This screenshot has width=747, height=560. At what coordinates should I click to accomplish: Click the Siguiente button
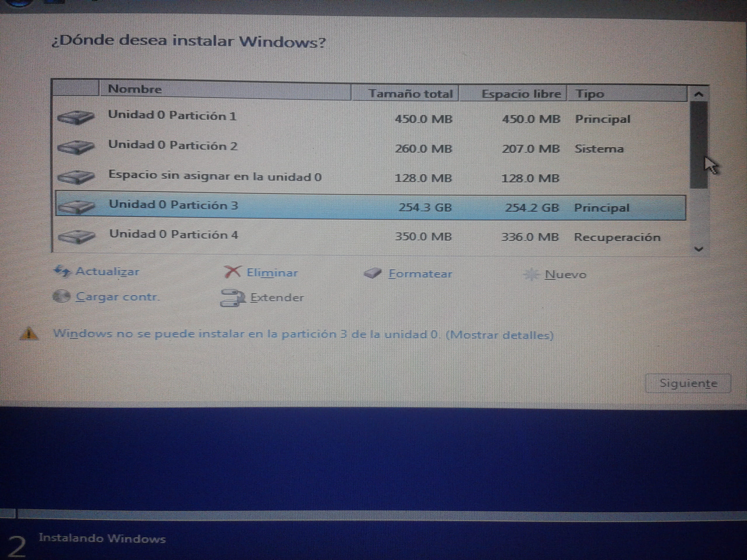click(688, 383)
